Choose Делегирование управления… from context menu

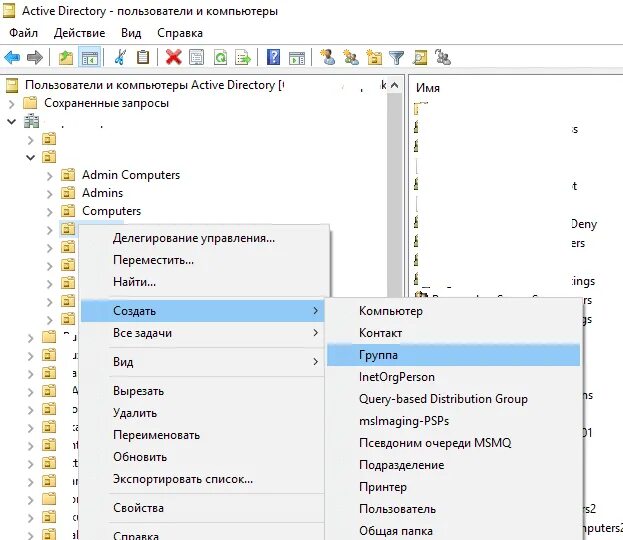(205, 238)
